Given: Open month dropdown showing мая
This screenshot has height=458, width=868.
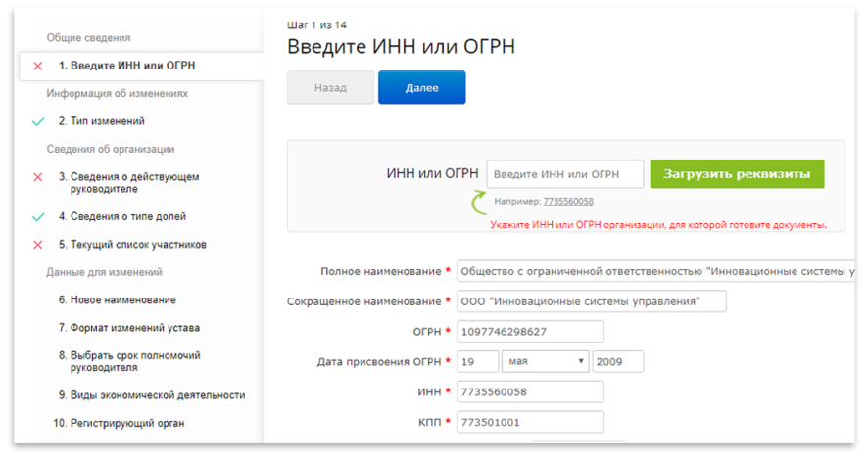Looking at the screenshot, I should [x=545, y=361].
